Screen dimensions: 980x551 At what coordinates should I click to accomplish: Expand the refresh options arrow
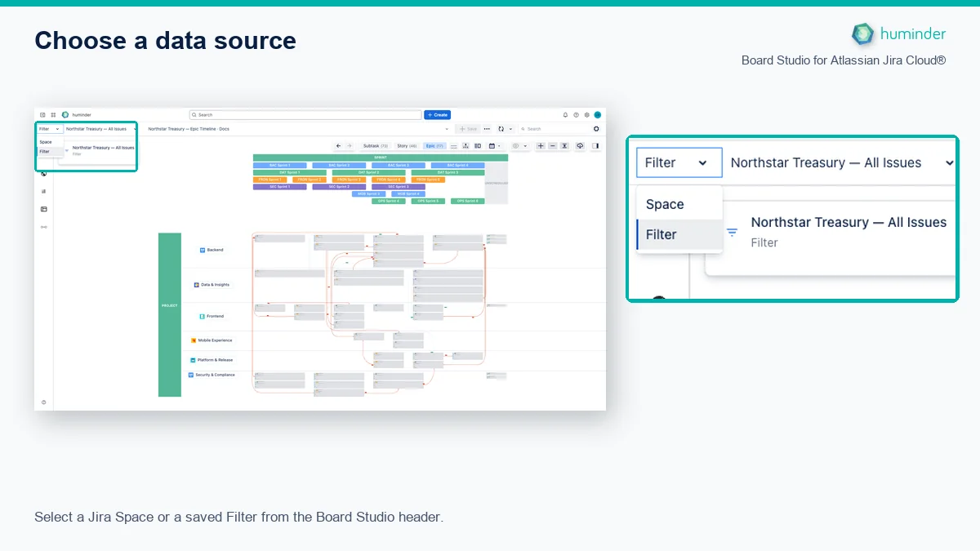click(x=510, y=129)
